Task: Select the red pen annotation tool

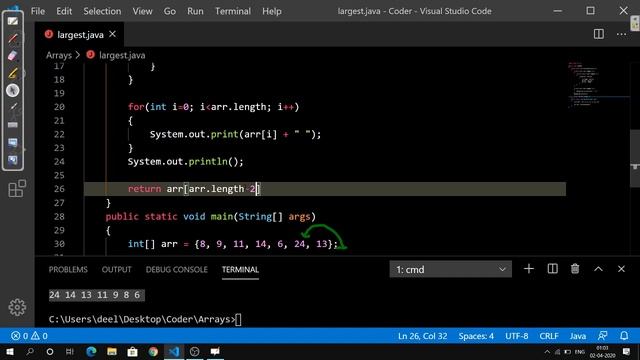Action: (13, 38)
